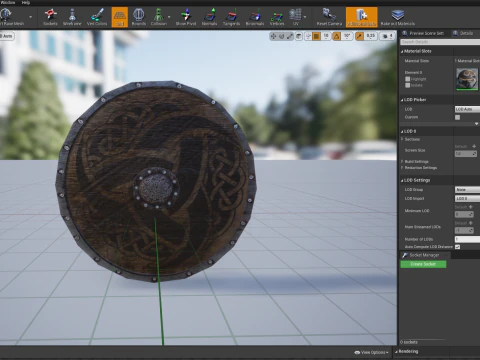Click Bake out Materials icon
480x360 pixels.
[398, 17]
